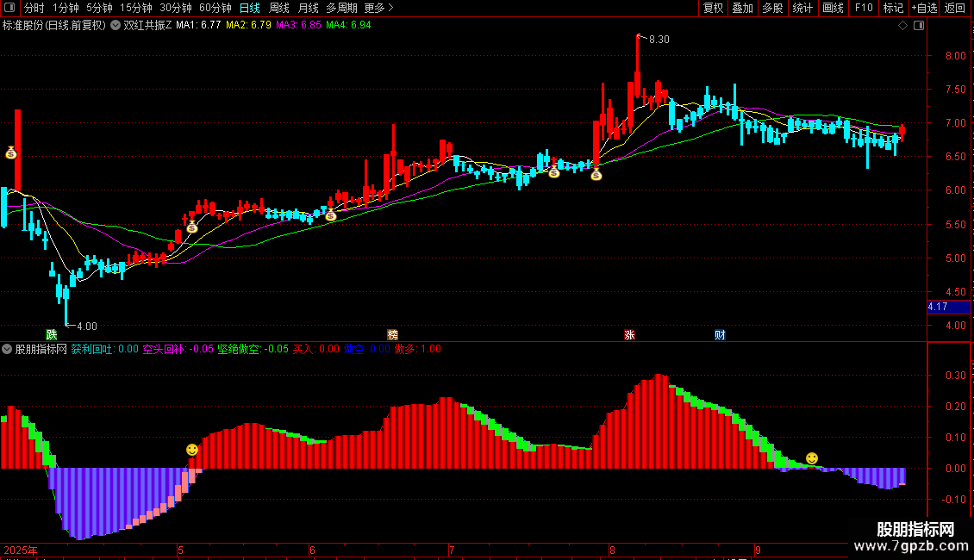Click the 复权 button
This screenshot has width=974, height=560.
(x=713, y=8)
